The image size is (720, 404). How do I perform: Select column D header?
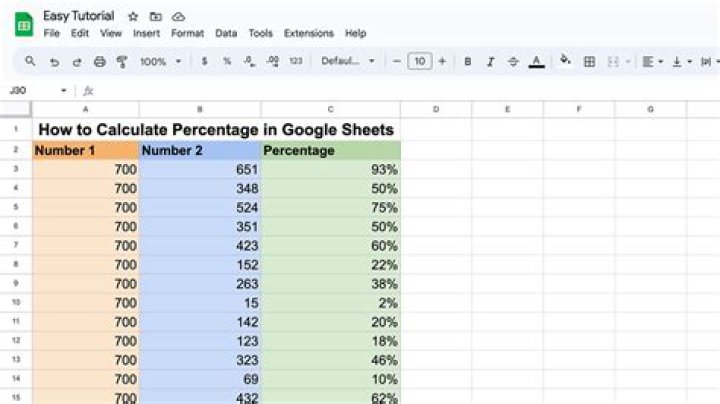pyautogui.click(x=436, y=109)
